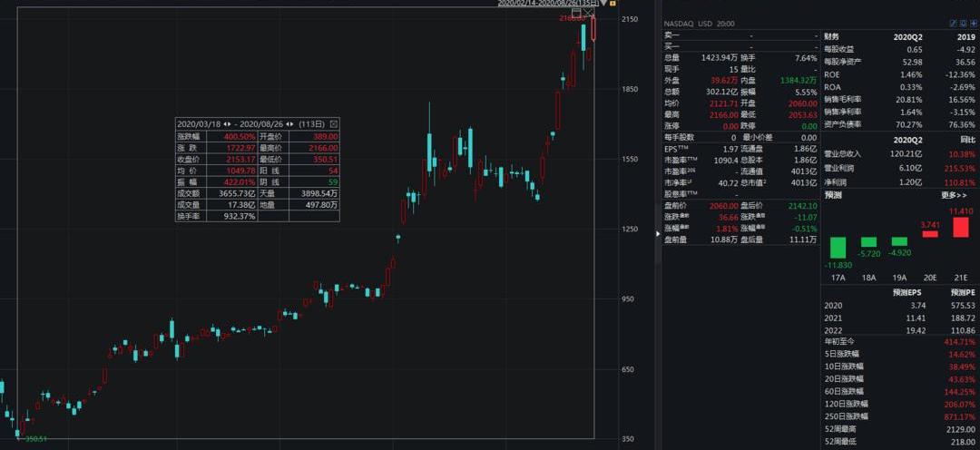Click the 2020Q2 financial column header
Viewport: 980px width, 450px height.
click(907, 36)
